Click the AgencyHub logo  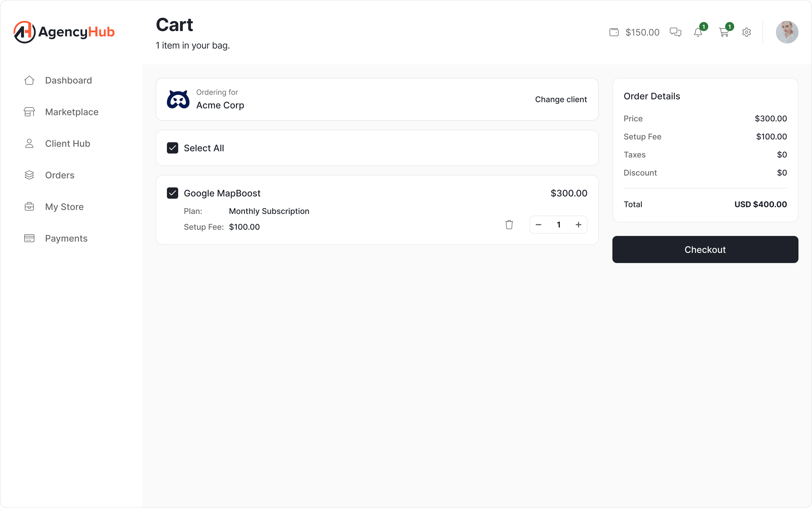click(64, 32)
